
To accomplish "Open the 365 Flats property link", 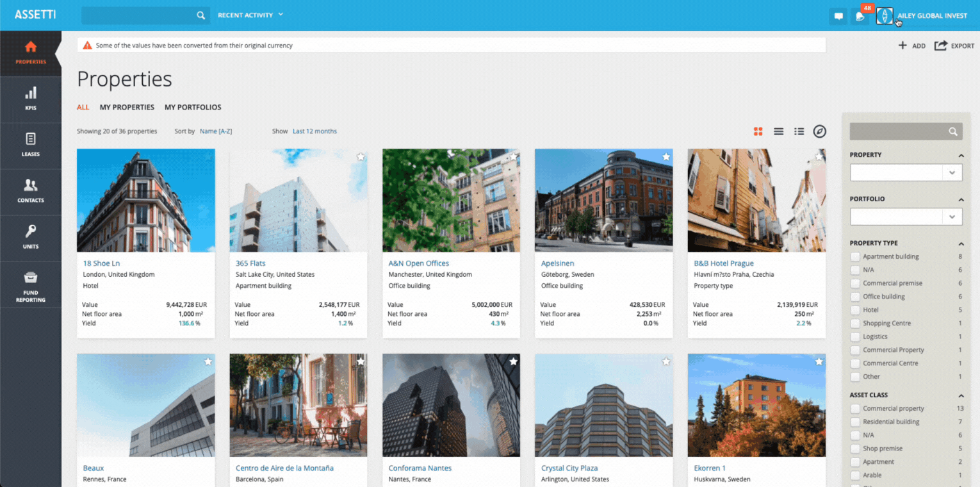I will [x=250, y=263].
